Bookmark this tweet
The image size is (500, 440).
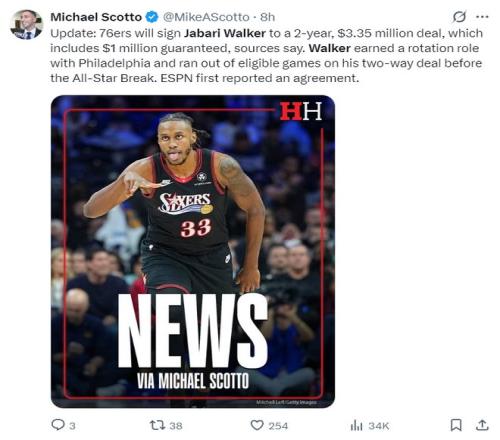(456, 425)
